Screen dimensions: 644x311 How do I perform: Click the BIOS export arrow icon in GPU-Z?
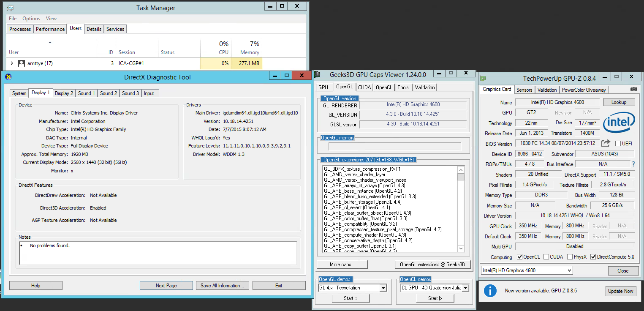(x=606, y=143)
